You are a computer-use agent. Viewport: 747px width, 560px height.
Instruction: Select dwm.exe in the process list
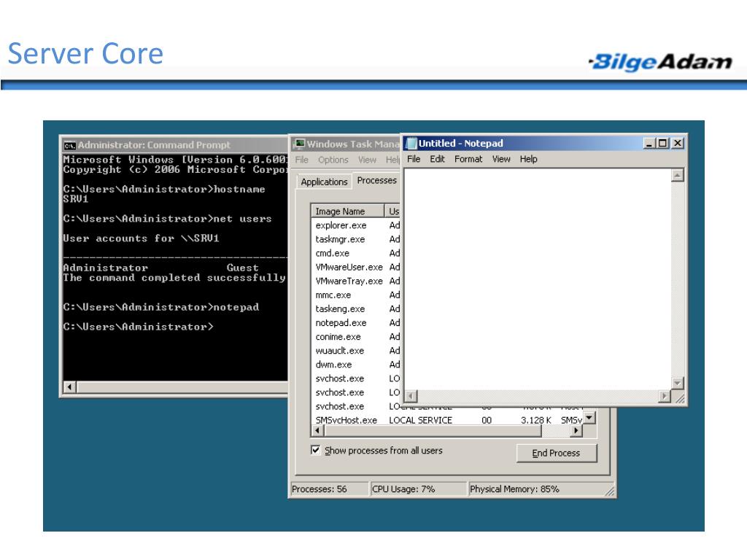[x=333, y=365]
